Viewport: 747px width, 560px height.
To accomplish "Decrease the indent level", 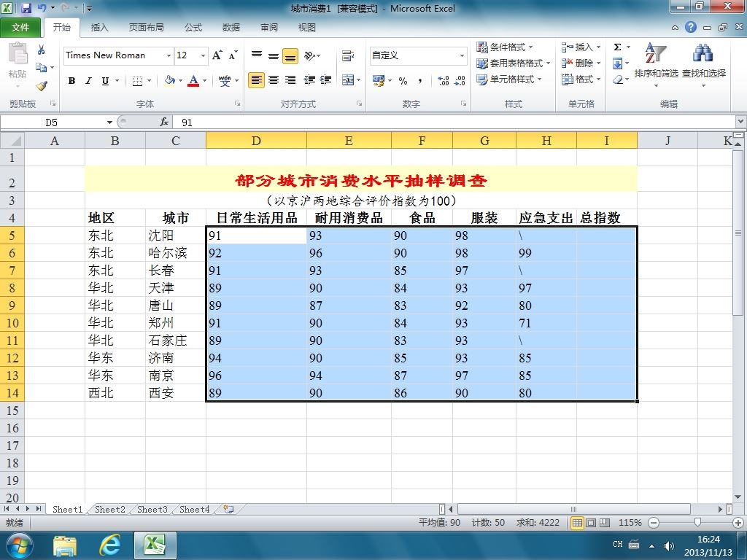I will 309,80.
